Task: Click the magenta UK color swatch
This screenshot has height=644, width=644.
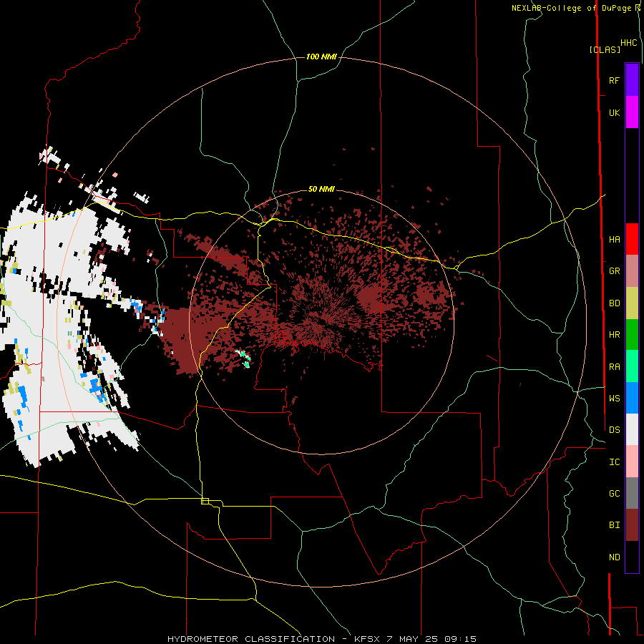Action: [632, 112]
